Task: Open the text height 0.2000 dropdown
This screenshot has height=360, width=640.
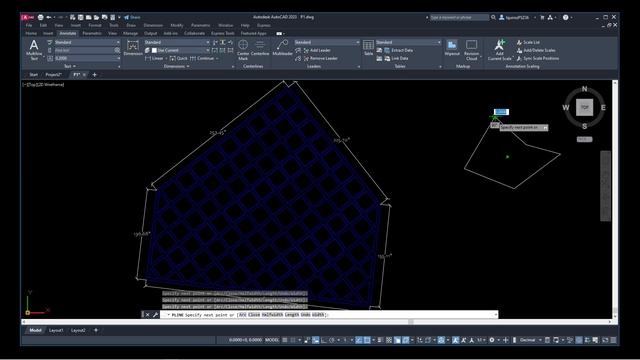Action: coord(87,58)
